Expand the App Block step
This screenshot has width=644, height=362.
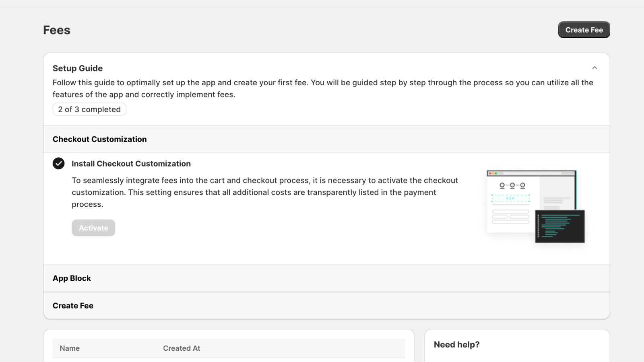pos(72,278)
